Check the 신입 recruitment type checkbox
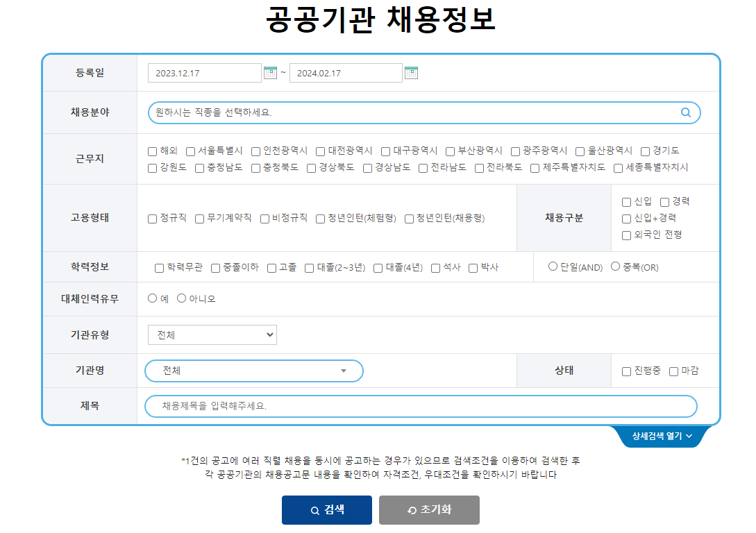Screen dimensions: 756x533 click(625, 201)
